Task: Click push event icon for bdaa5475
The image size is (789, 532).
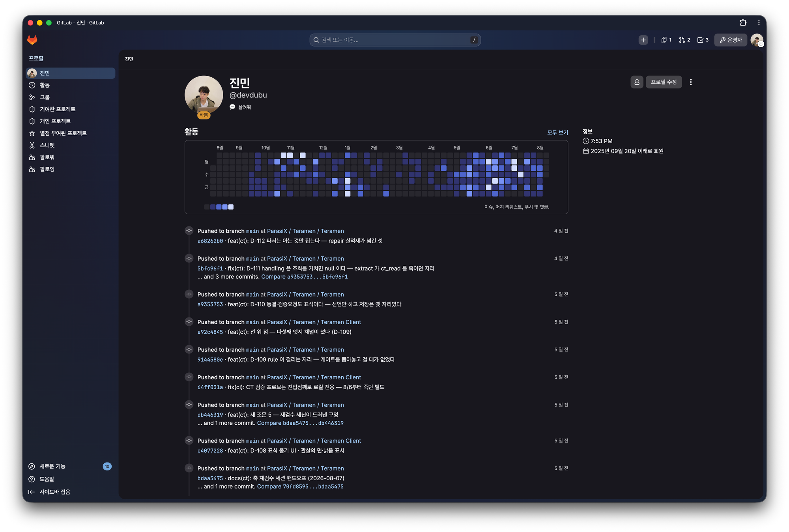Action: pos(189,468)
